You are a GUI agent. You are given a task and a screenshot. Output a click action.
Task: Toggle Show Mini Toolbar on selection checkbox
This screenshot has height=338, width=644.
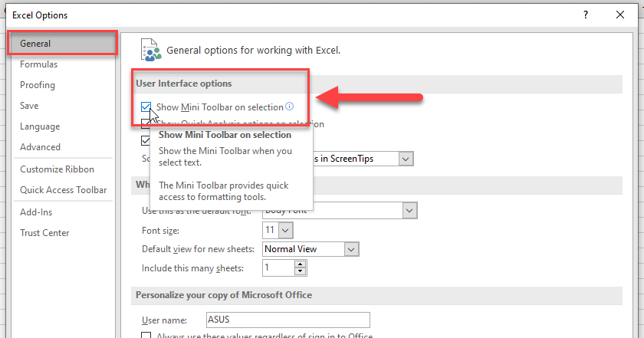pyautogui.click(x=146, y=107)
